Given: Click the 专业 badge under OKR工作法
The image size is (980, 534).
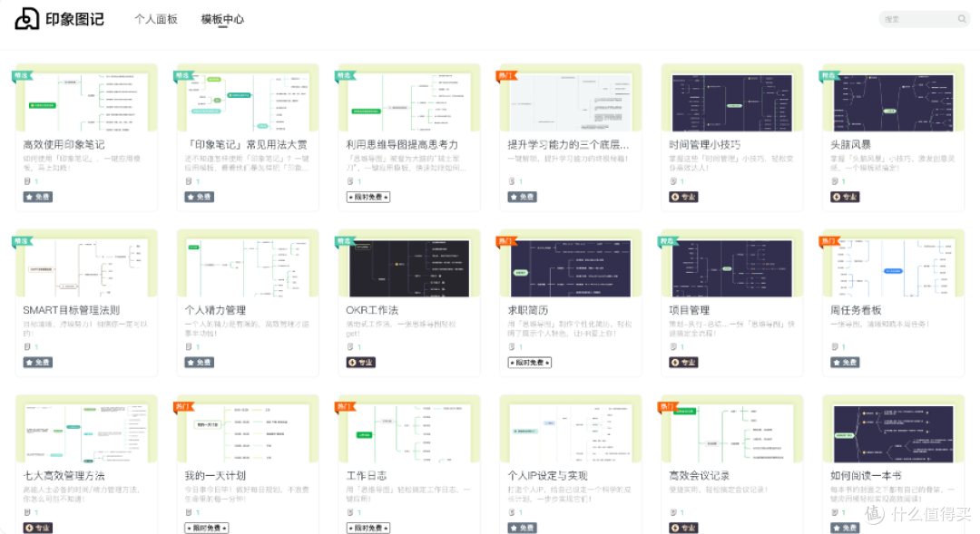Looking at the screenshot, I should point(360,363).
